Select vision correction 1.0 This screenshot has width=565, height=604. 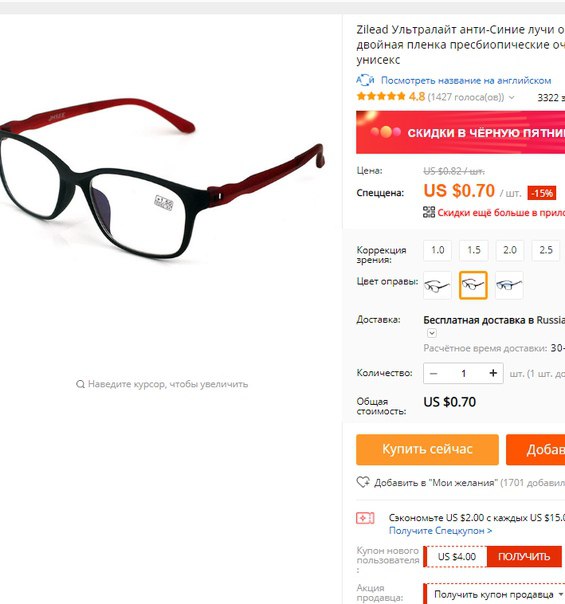point(438,250)
